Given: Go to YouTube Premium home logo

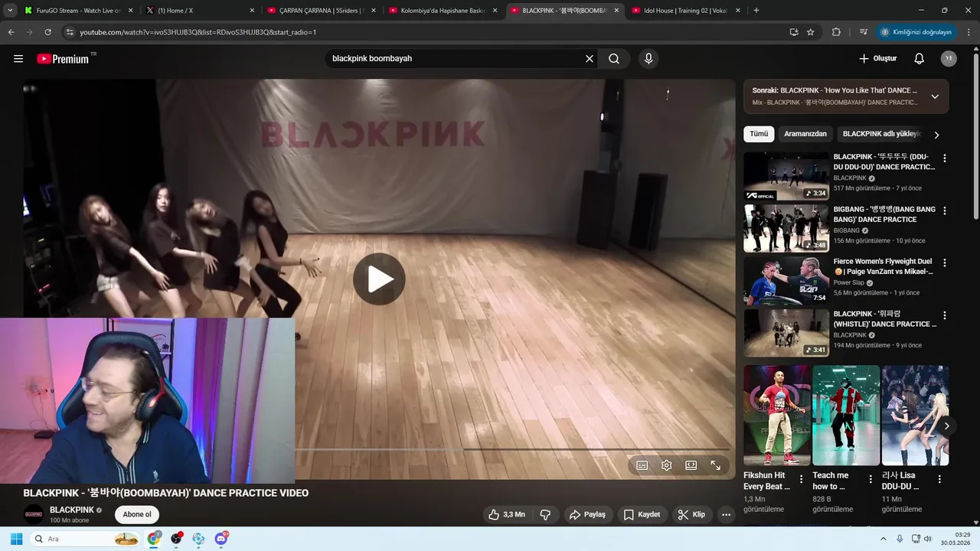Looking at the screenshot, I should (63, 59).
